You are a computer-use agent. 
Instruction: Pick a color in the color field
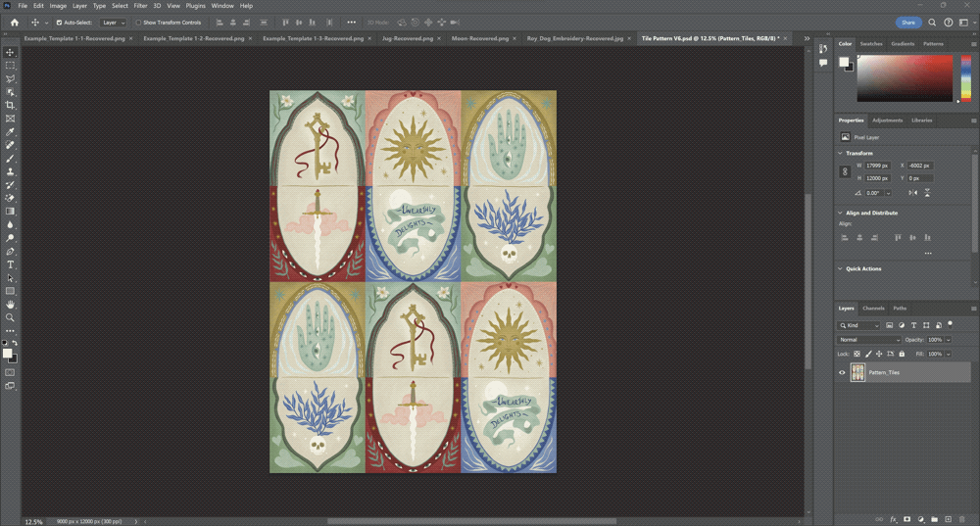[x=905, y=78]
